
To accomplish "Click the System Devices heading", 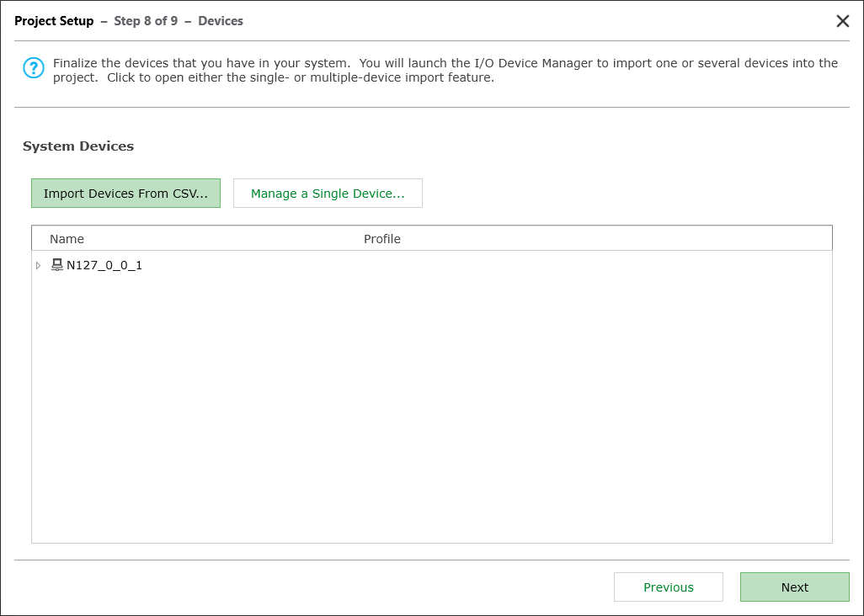I will click(78, 146).
